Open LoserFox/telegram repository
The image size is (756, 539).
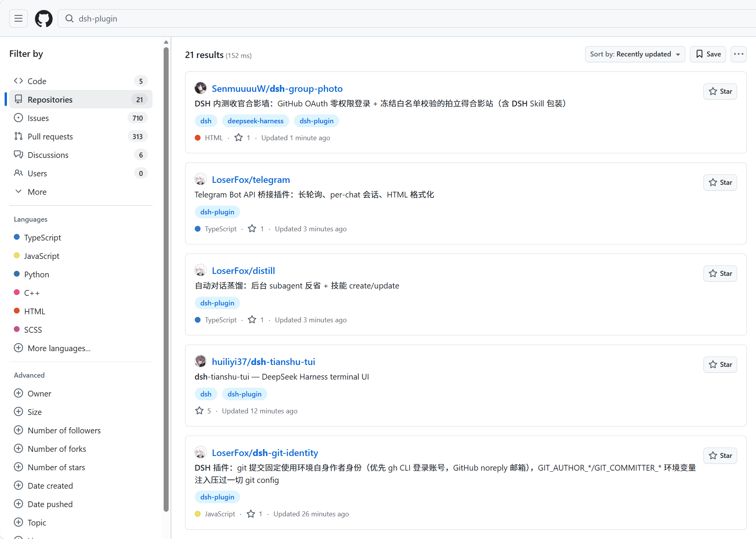[x=251, y=180]
